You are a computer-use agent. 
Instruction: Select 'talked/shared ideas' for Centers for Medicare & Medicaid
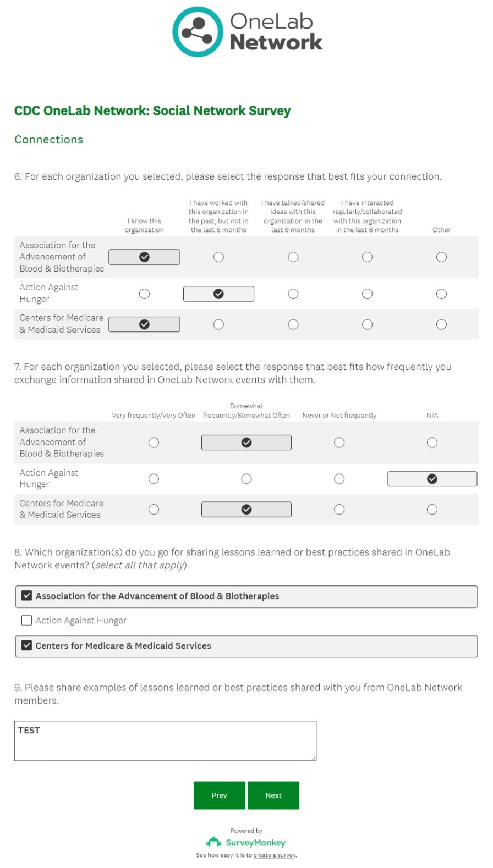293,325
